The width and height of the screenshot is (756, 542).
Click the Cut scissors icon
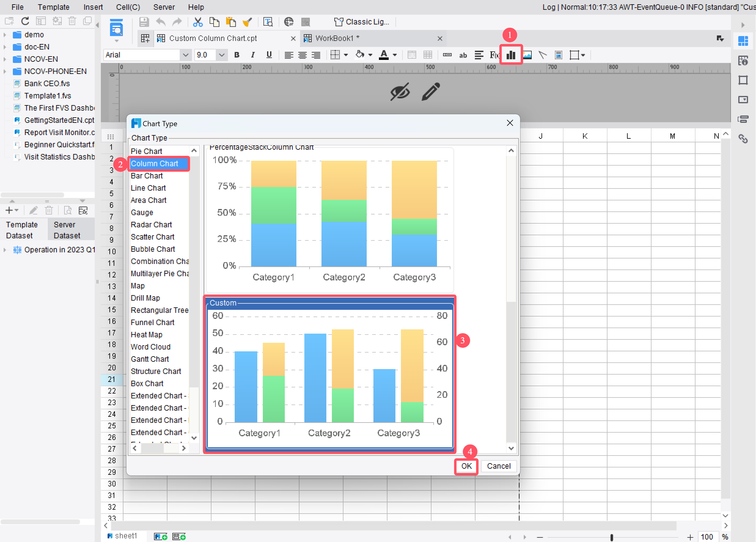click(198, 22)
